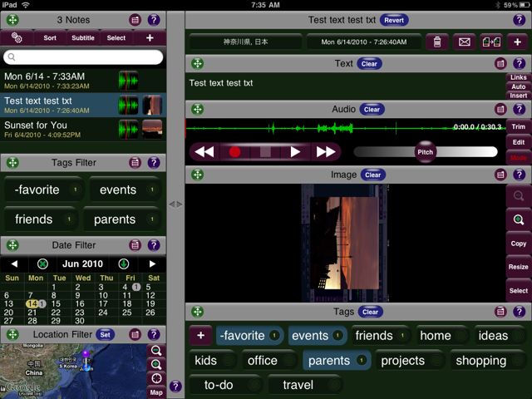532x399 pixels.
Task: Toggle events tag in Tags Filter
Action: (x=126, y=190)
